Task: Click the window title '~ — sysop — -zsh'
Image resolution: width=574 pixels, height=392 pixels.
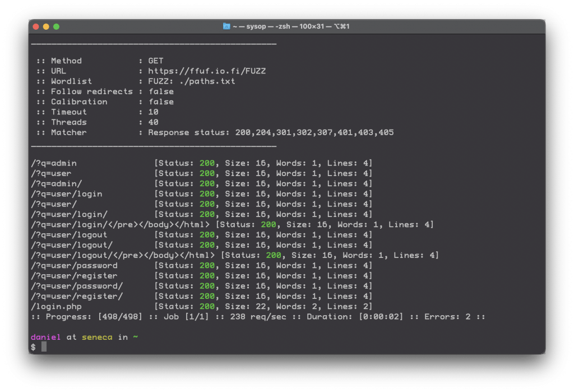Action: tap(261, 26)
